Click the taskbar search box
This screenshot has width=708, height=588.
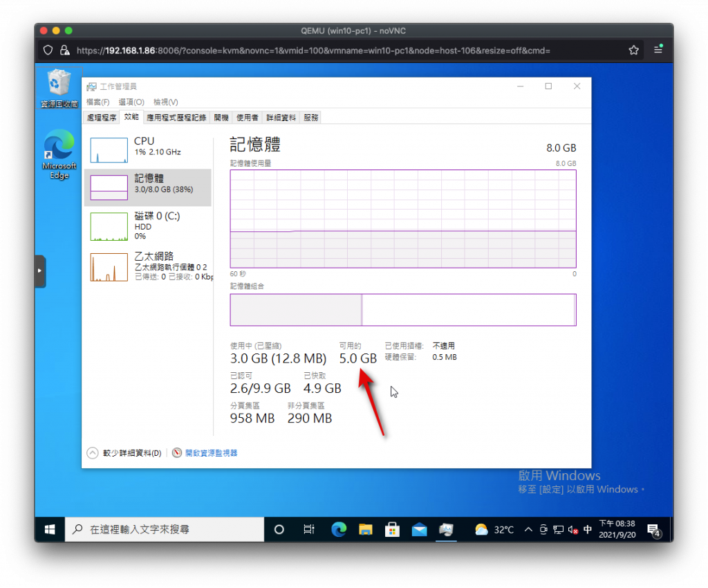[x=165, y=529]
